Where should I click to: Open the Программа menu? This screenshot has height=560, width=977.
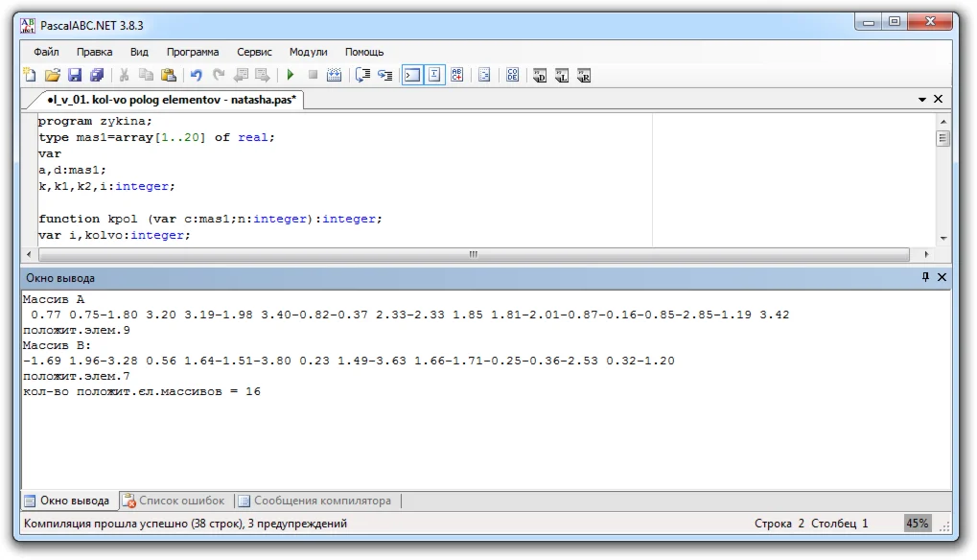click(193, 52)
